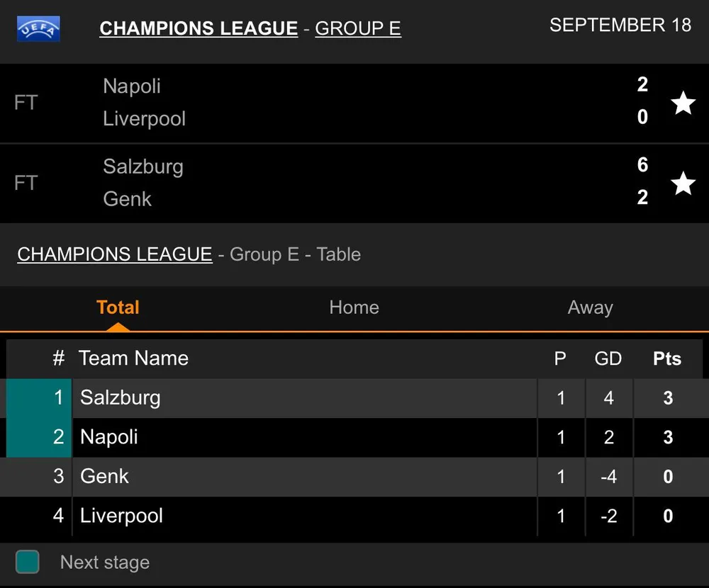The width and height of the screenshot is (709, 588).
Task: Click the Team Name column header
Action: point(133,358)
